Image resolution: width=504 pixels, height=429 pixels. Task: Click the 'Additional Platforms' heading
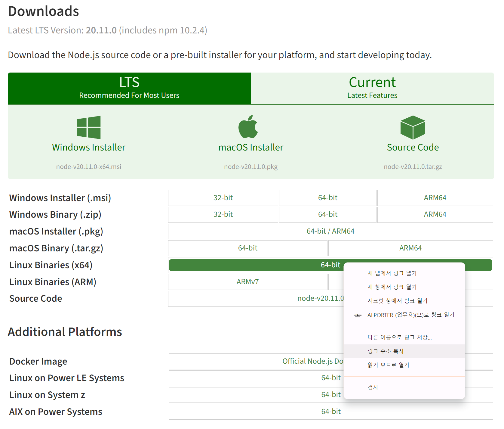(65, 332)
